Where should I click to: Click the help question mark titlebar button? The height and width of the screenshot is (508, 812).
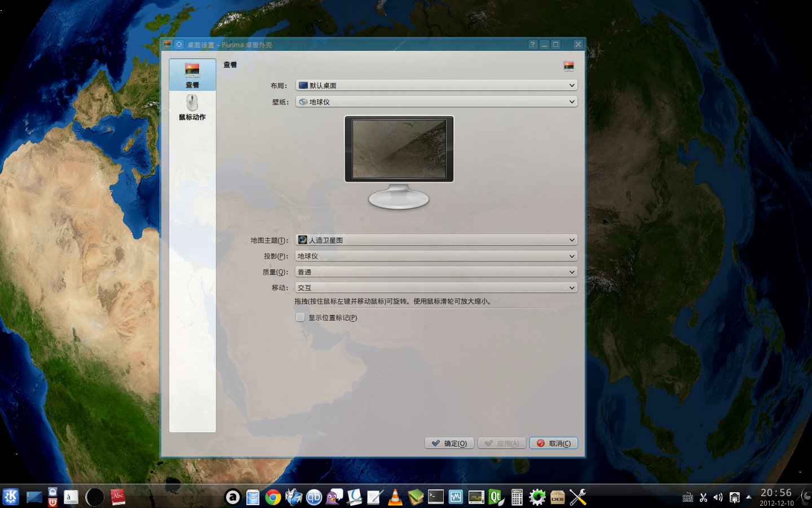[x=532, y=45]
